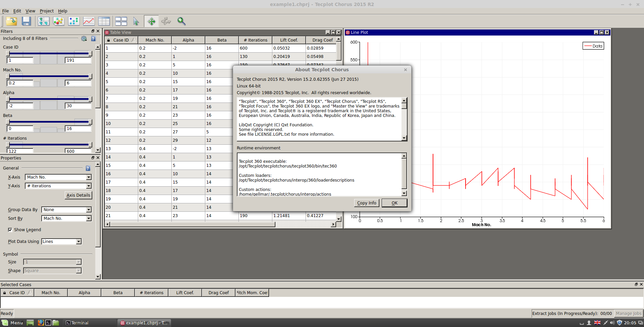Show desktop using taskbar icon
Image resolution: width=644 pixels, height=327 pixels.
tap(30, 323)
